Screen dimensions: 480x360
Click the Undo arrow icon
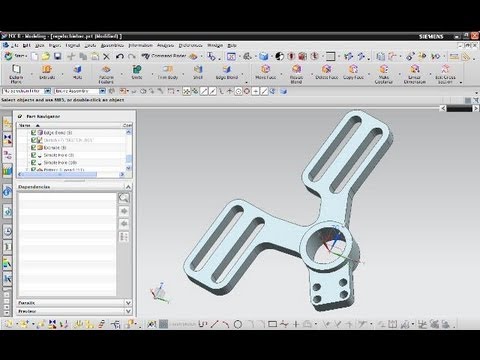click(120, 56)
